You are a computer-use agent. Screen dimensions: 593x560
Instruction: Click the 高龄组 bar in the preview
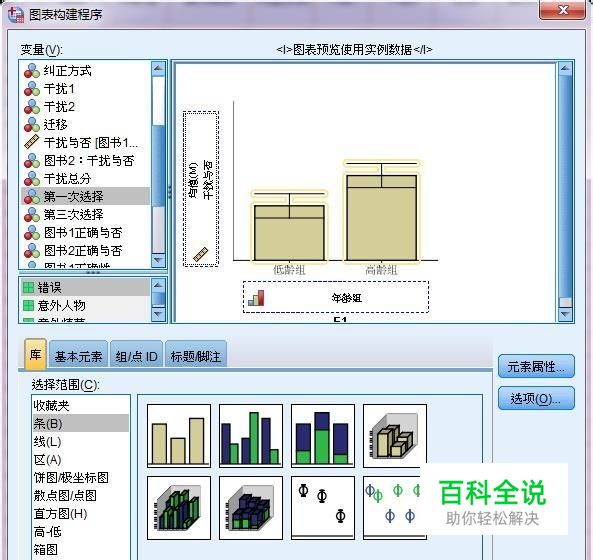pos(382,217)
